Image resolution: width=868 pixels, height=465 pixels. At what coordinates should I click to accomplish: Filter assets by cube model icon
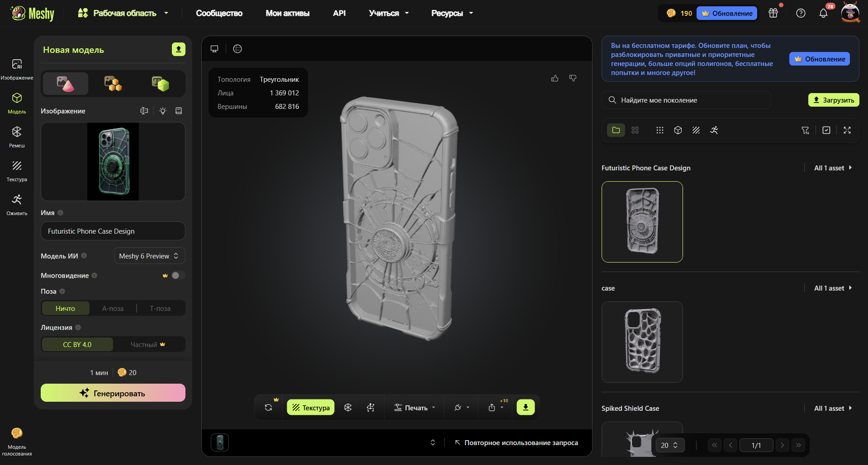tap(678, 130)
